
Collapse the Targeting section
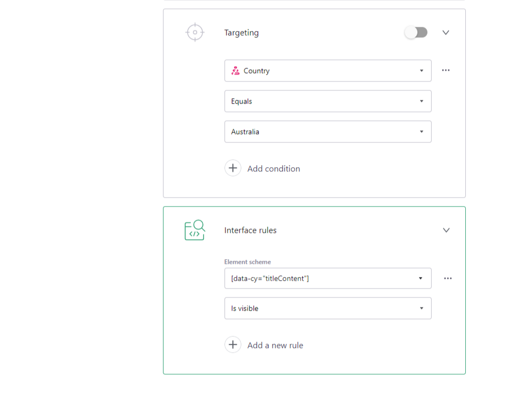pos(446,32)
